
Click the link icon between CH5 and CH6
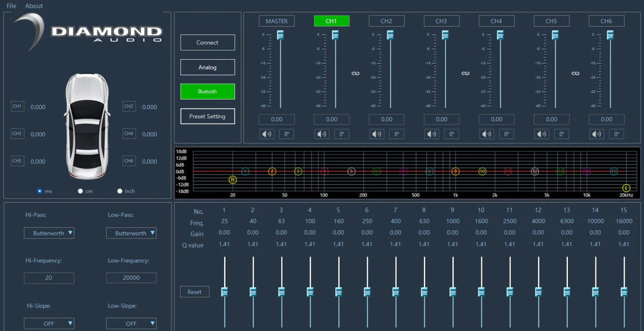pyautogui.click(x=576, y=73)
